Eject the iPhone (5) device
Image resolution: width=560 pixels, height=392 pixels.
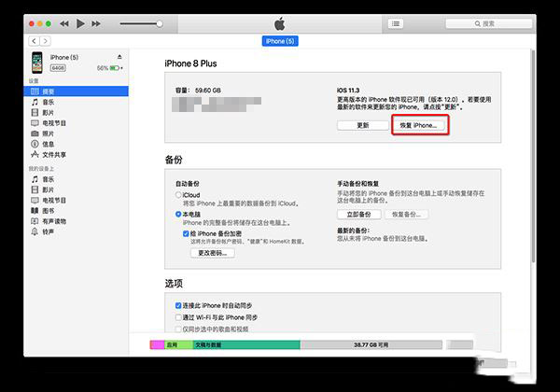point(119,57)
